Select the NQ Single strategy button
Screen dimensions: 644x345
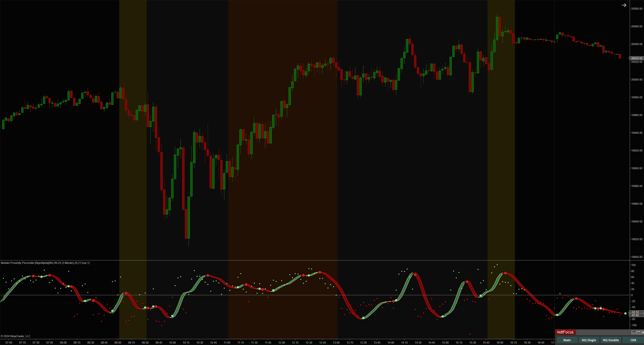point(589,340)
